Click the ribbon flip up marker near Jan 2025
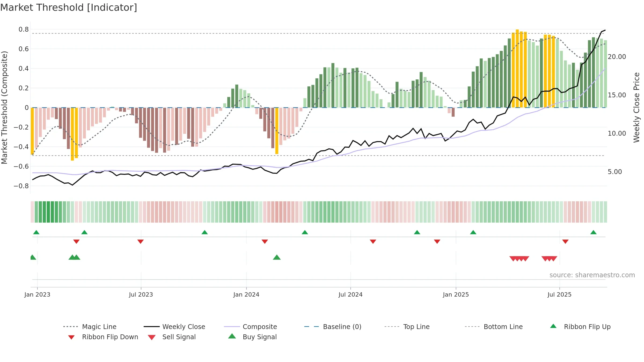The image size is (644, 362). pos(473,232)
